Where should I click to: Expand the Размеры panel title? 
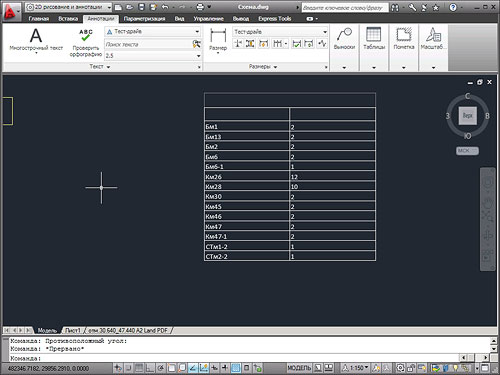[263, 67]
